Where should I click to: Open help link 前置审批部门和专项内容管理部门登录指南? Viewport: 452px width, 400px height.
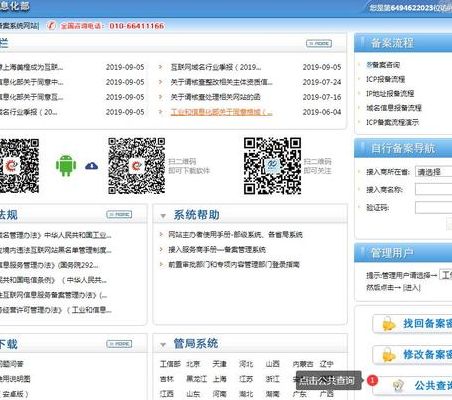[x=234, y=265]
